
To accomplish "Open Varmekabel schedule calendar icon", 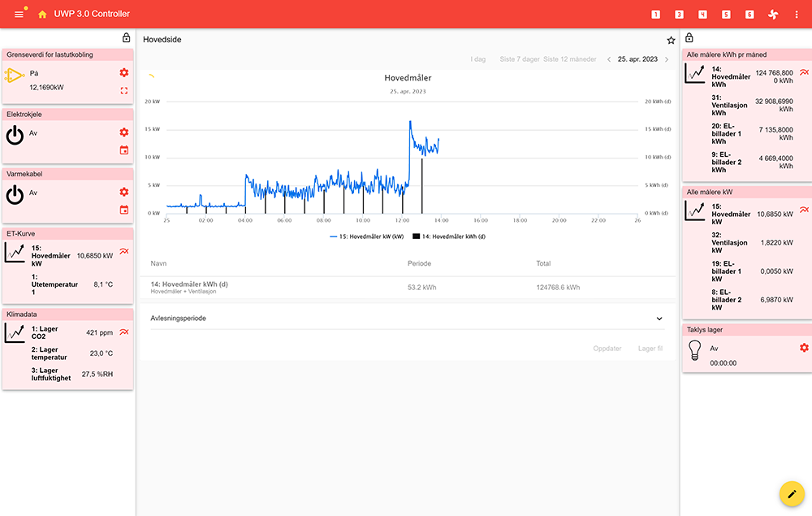I will tap(124, 210).
